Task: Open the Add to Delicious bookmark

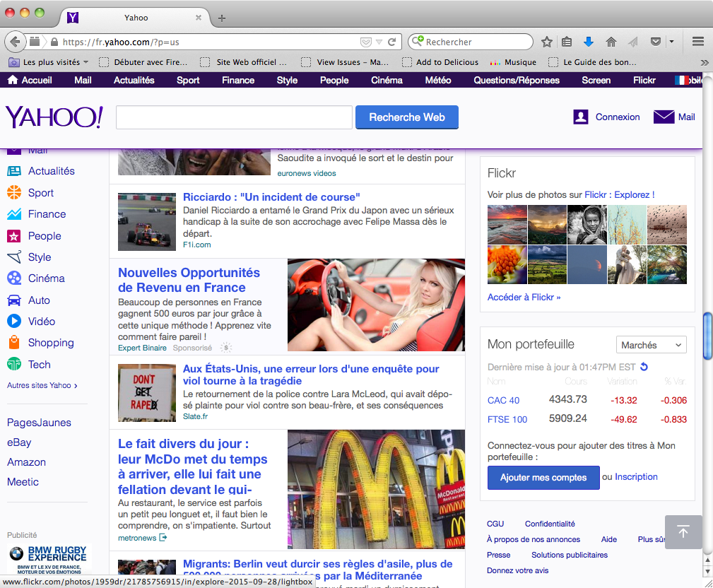Action: (x=441, y=62)
